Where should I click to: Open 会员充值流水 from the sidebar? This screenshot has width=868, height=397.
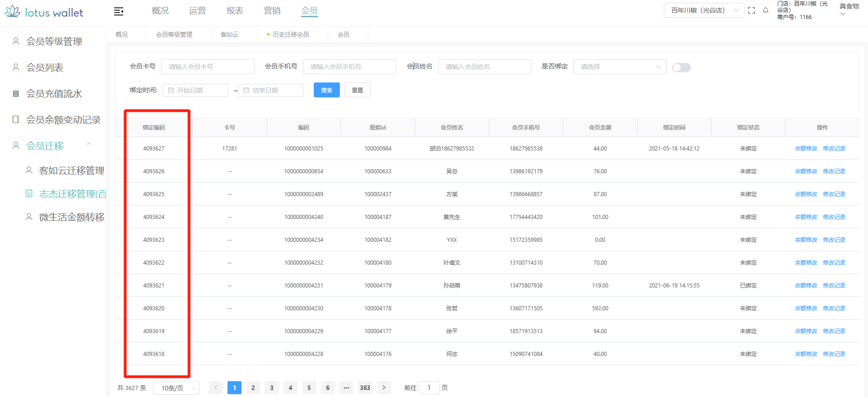[54, 94]
